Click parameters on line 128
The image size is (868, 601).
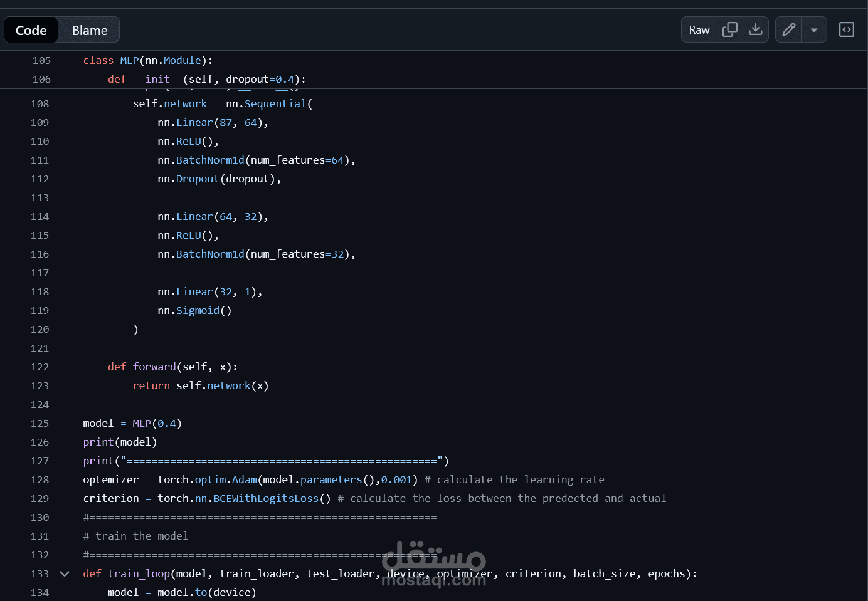331,479
